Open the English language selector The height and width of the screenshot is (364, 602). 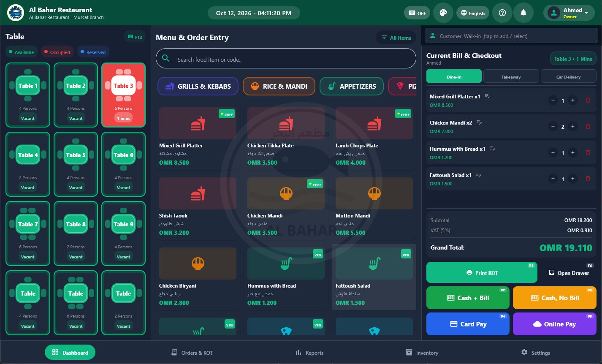[x=473, y=13]
